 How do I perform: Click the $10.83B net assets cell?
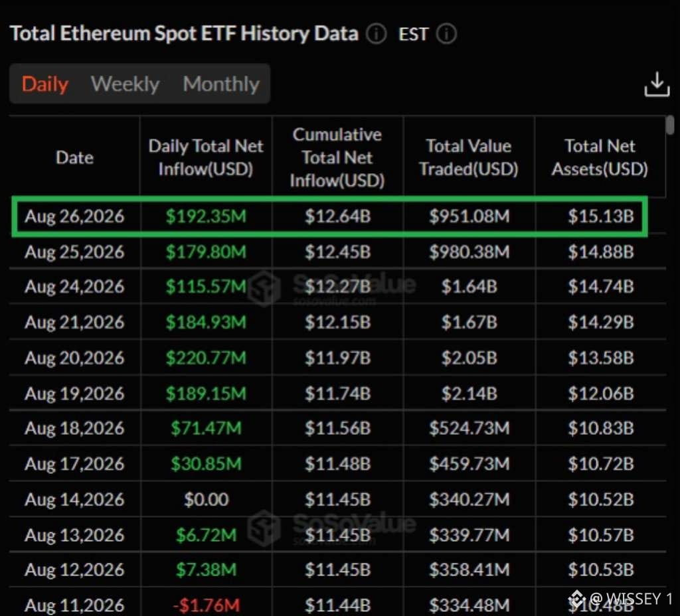pyautogui.click(x=601, y=428)
